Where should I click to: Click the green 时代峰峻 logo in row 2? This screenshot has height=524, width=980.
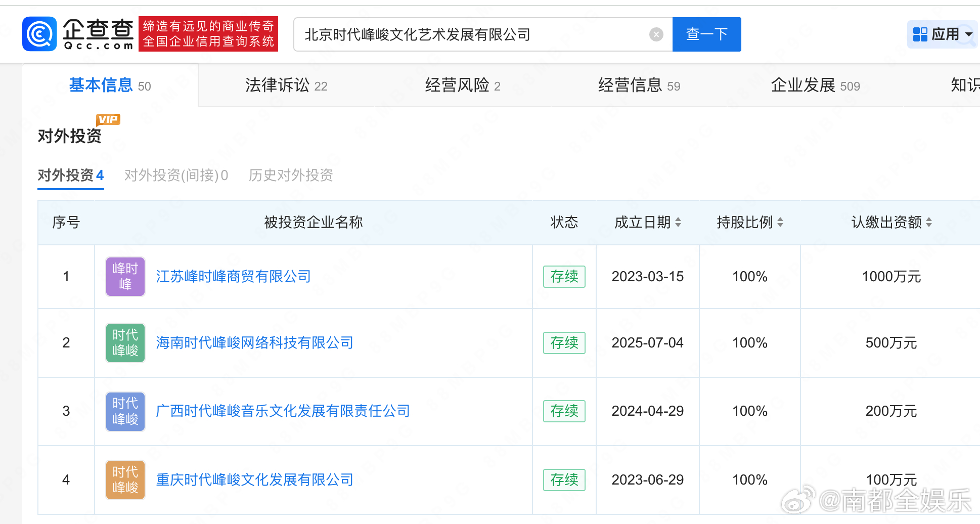(x=125, y=343)
